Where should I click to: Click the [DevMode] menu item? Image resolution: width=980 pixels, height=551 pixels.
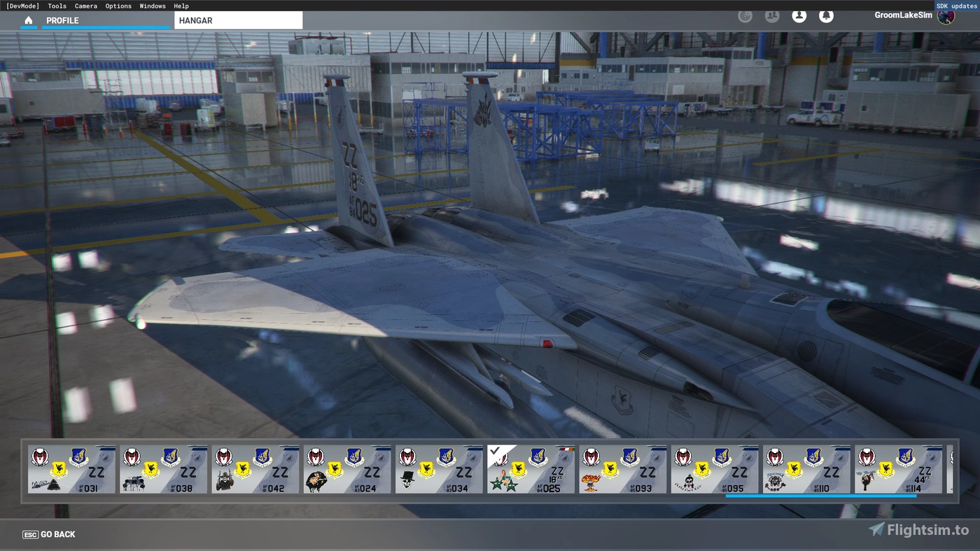[22, 6]
